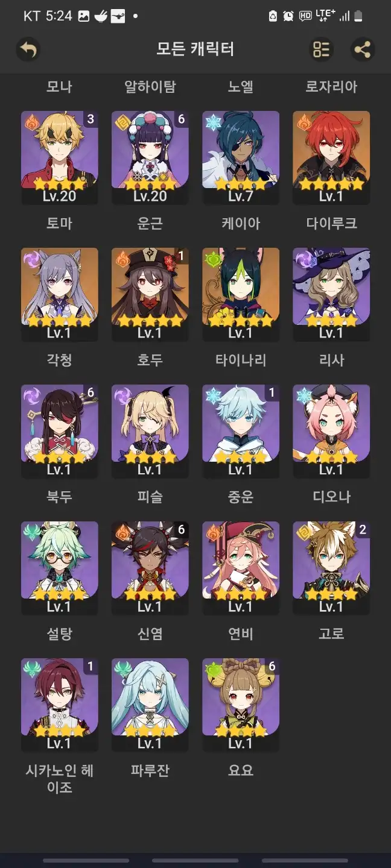This screenshot has height=868, width=391.
Task: Select 설탕 character portrait
Action: 59,568
